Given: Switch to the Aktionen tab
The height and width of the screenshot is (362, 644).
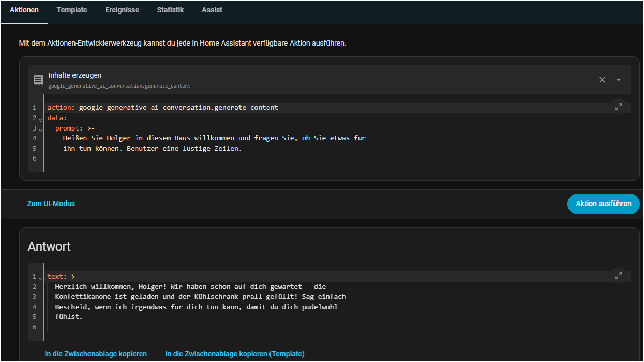Looking at the screenshot, I should [24, 10].
